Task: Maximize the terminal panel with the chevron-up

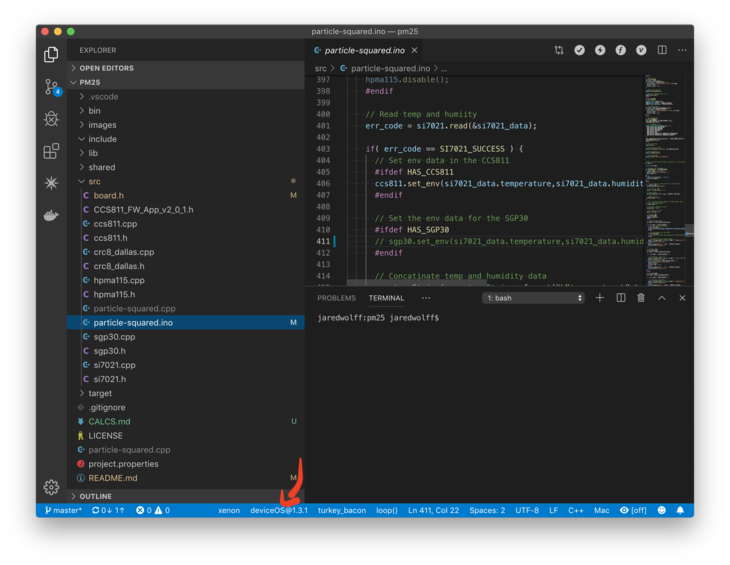Action: pos(661,298)
